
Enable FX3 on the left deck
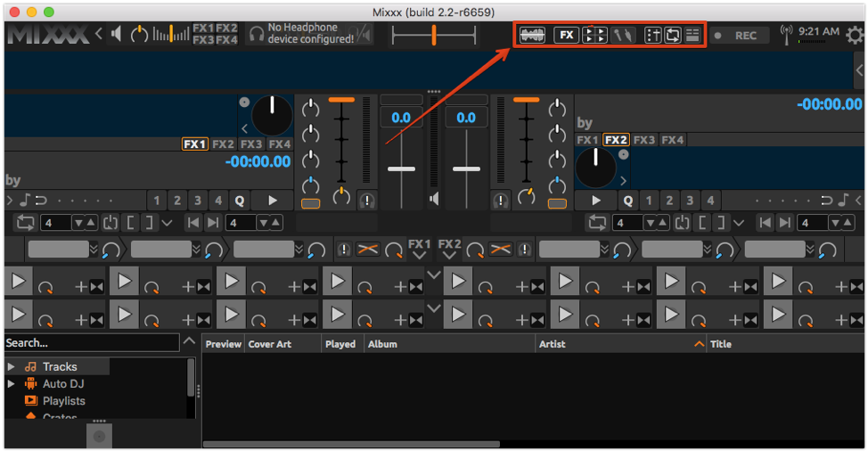tap(251, 144)
